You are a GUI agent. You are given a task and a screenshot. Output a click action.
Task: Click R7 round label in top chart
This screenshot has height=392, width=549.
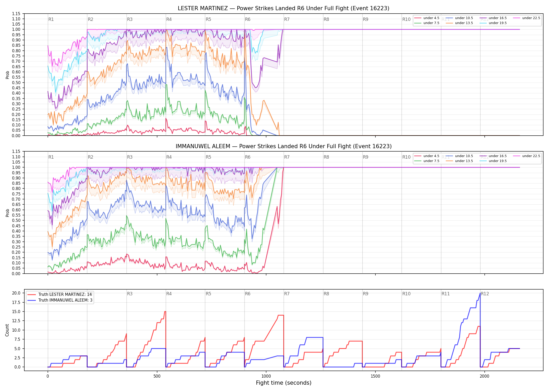(x=287, y=19)
